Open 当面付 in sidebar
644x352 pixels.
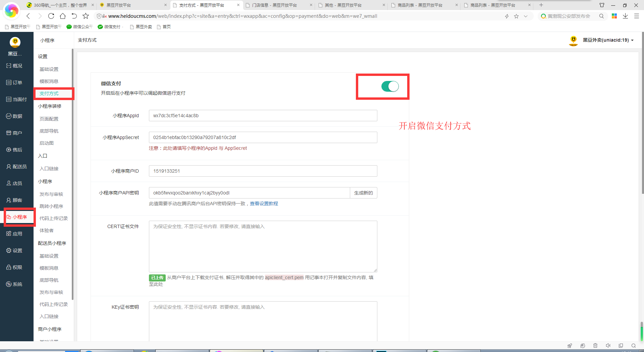16,99
